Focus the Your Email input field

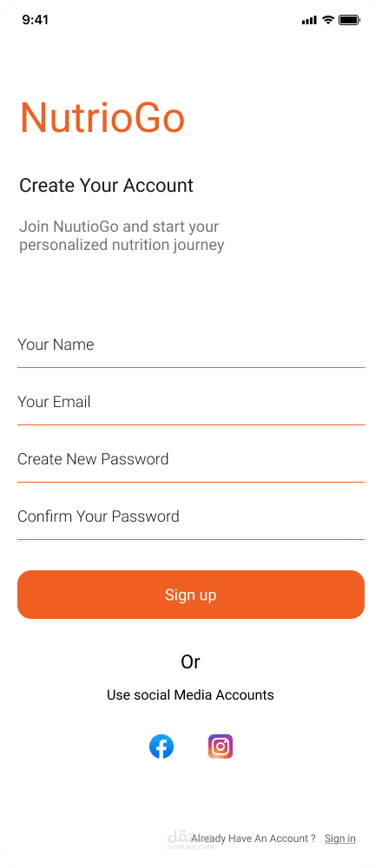coord(191,403)
